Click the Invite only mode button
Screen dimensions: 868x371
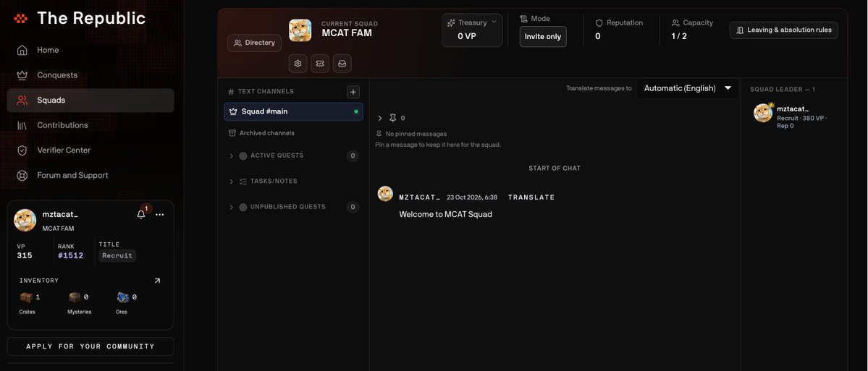point(542,36)
